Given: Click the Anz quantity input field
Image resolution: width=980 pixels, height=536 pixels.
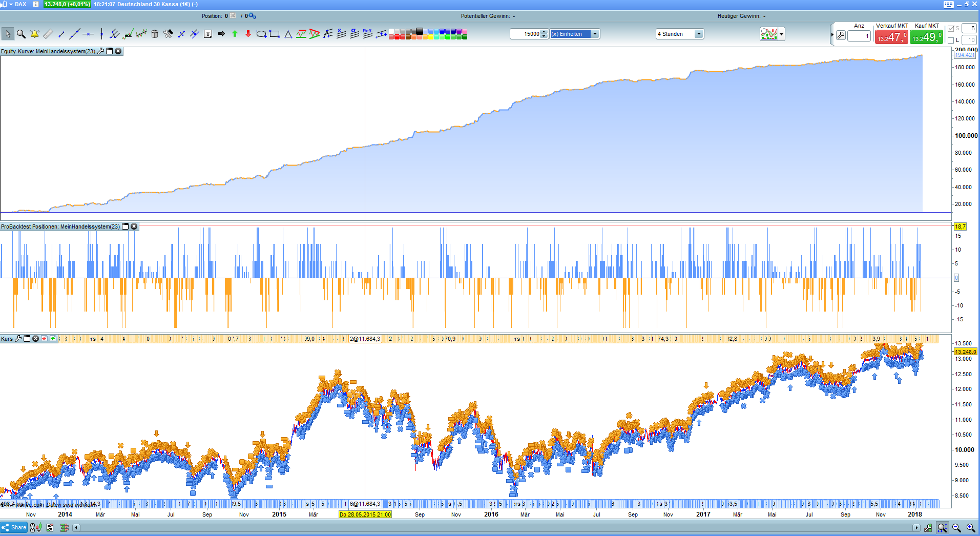Looking at the screenshot, I should click(859, 36).
